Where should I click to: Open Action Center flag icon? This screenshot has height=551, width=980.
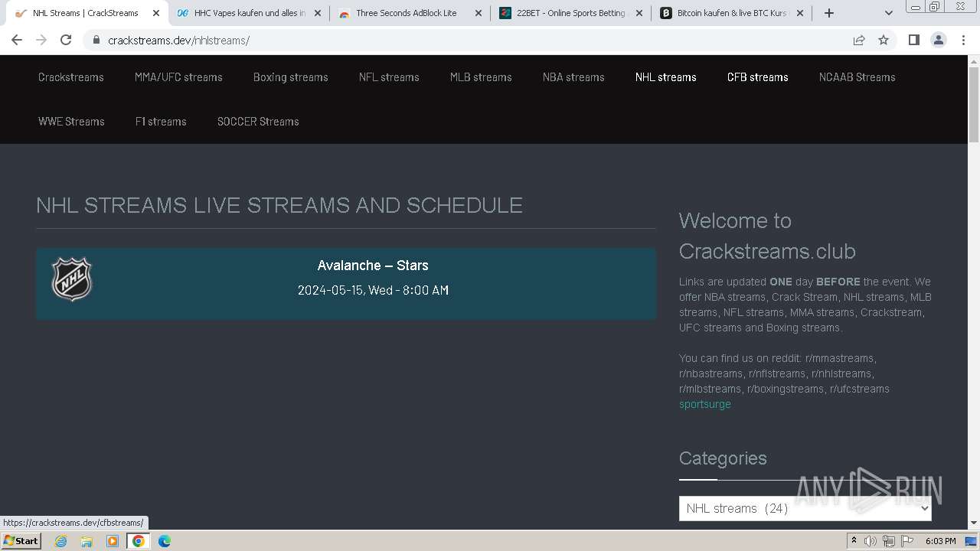[907, 541]
